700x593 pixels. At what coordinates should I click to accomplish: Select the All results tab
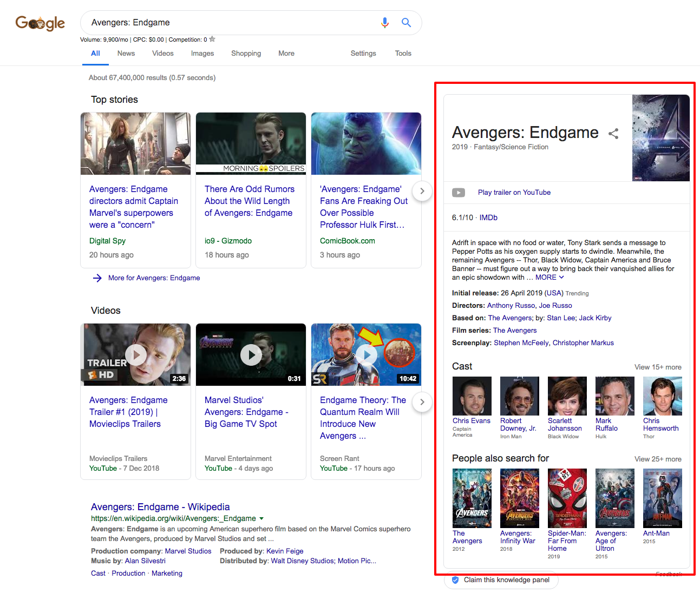[95, 54]
